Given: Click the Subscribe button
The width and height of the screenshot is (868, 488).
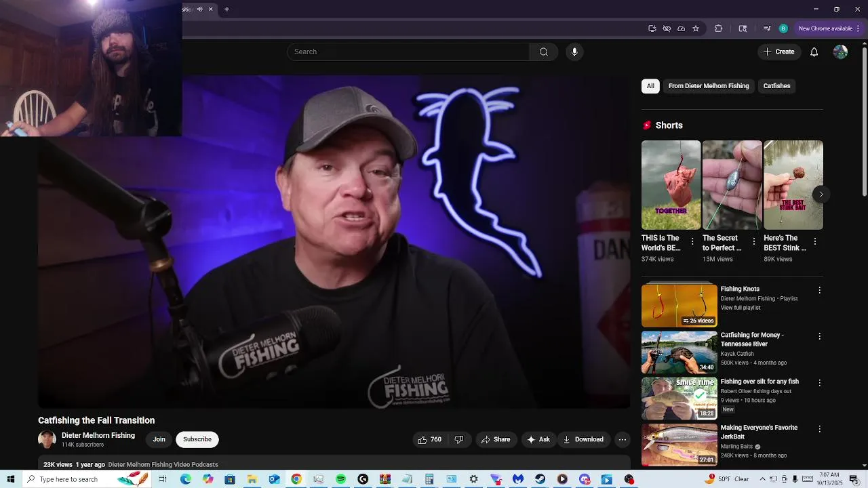Looking at the screenshot, I should click(197, 439).
